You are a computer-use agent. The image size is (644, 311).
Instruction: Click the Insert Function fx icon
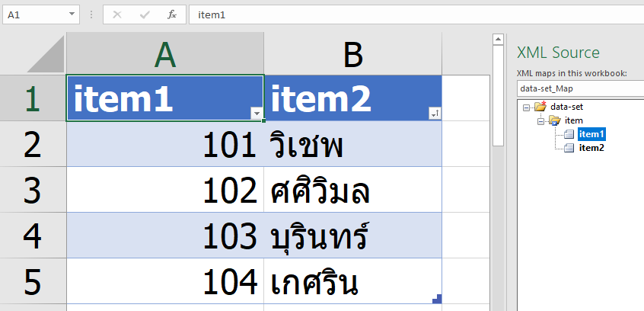(172, 14)
